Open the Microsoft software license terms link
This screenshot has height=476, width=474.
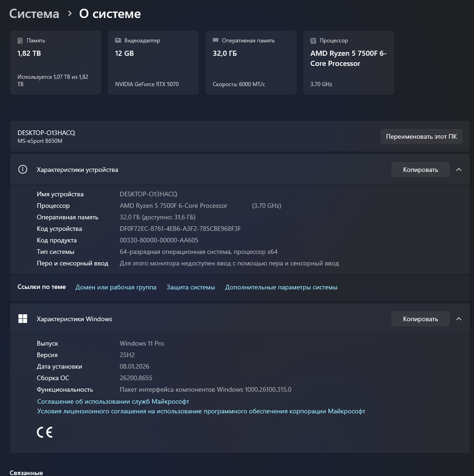201,411
